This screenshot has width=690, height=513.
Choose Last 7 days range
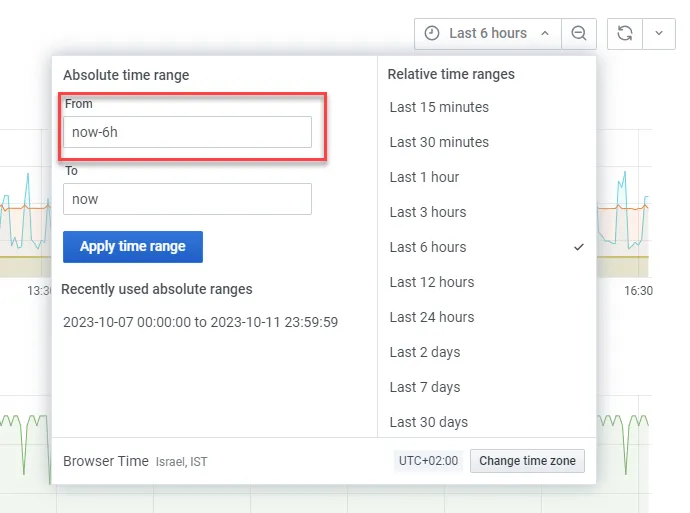(x=425, y=387)
